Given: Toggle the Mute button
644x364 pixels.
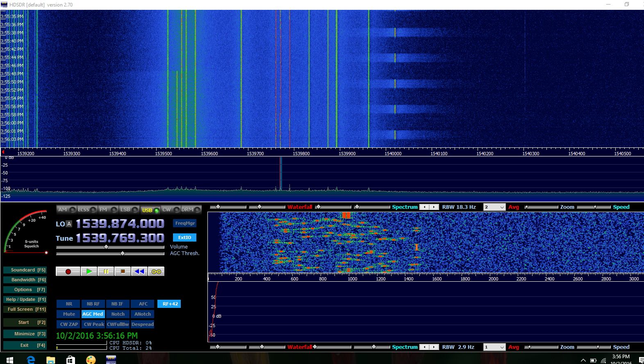Looking at the screenshot, I should (69, 314).
